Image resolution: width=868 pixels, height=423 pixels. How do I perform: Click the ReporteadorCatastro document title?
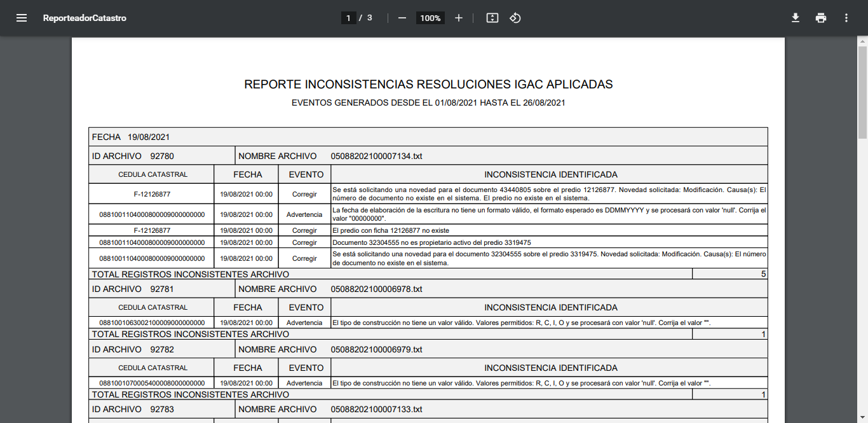click(x=85, y=18)
